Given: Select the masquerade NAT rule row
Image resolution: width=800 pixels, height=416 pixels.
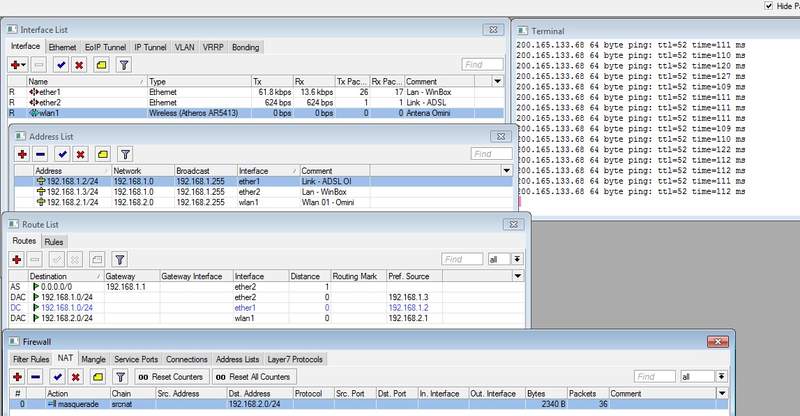Looking at the screenshot, I should point(368,404).
